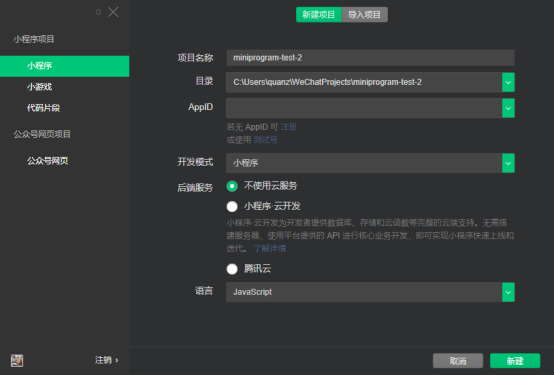Select 小游戏 in the sidebar
The height and width of the screenshot is (376, 554).
pos(40,87)
